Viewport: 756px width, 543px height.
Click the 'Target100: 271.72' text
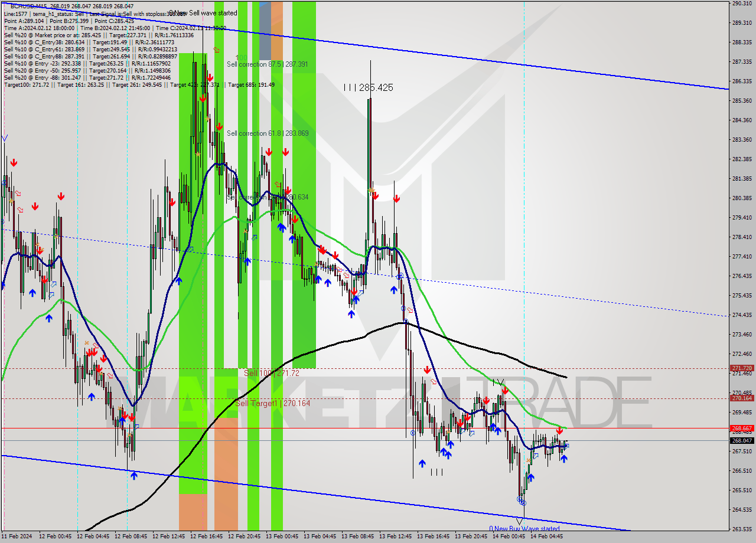pos(25,85)
